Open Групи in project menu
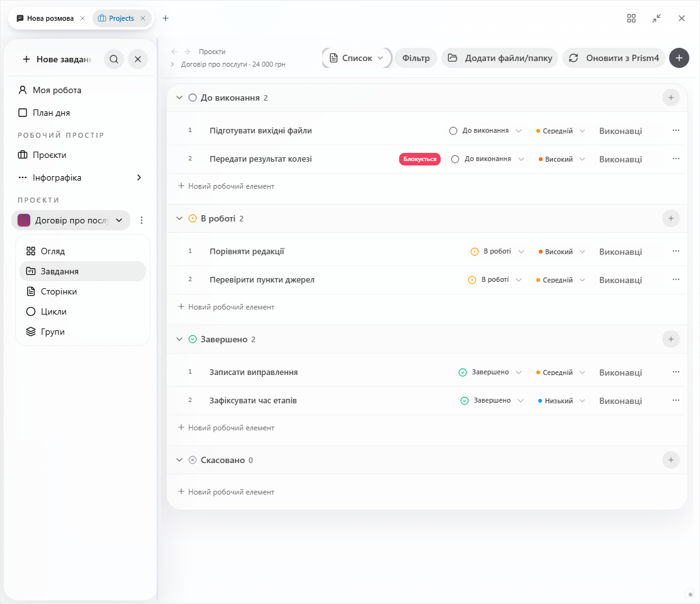Viewport: 700px width, 604px height. click(x=82, y=332)
